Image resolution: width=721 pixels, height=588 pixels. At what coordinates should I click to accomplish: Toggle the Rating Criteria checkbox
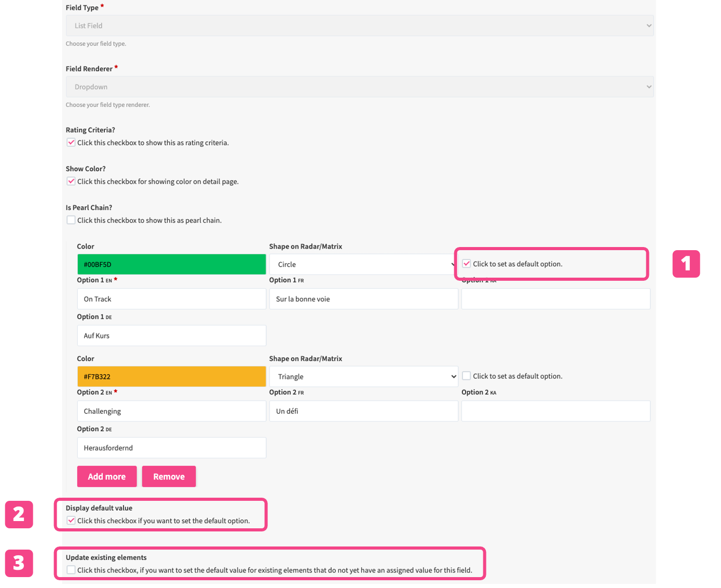pyautogui.click(x=71, y=143)
